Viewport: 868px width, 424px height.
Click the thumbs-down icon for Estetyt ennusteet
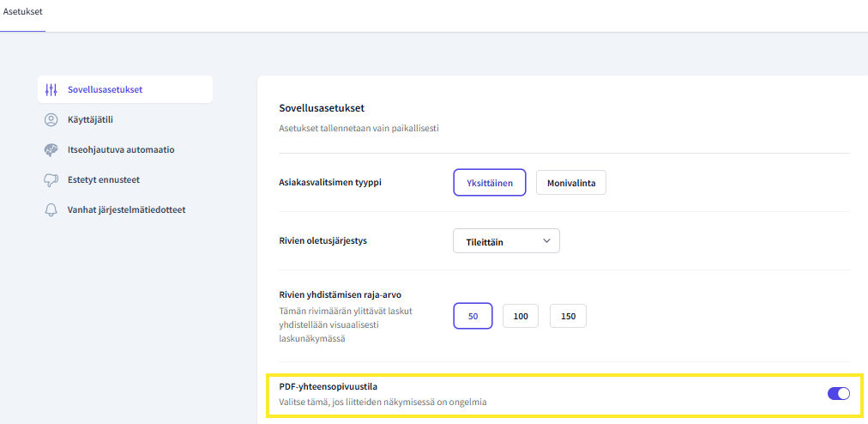tap(51, 180)
